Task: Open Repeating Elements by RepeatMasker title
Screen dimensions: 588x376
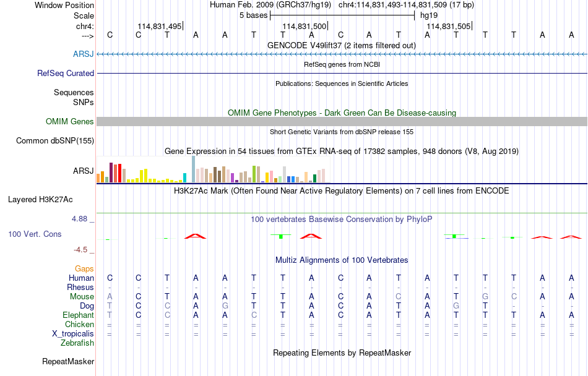Action: tap(342, 352)
